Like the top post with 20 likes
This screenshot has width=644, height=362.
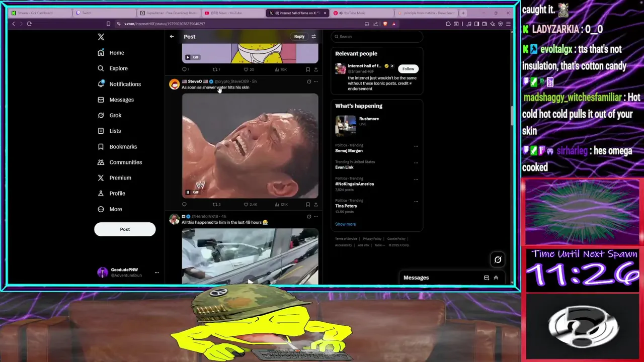tap(249, 69)
